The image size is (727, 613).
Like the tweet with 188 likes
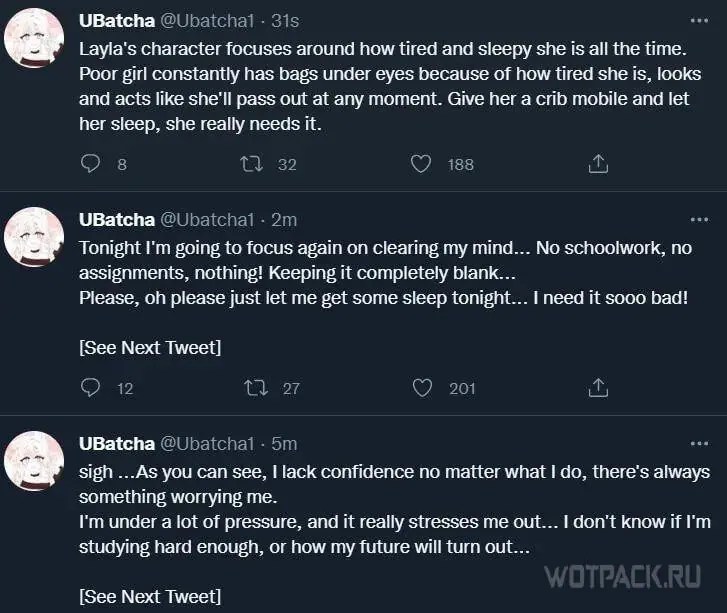[422, 164]
